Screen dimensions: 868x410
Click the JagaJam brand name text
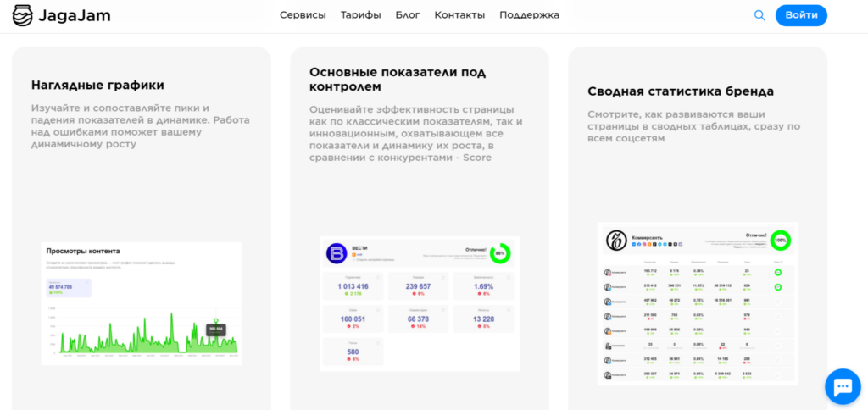pos(75,16)
